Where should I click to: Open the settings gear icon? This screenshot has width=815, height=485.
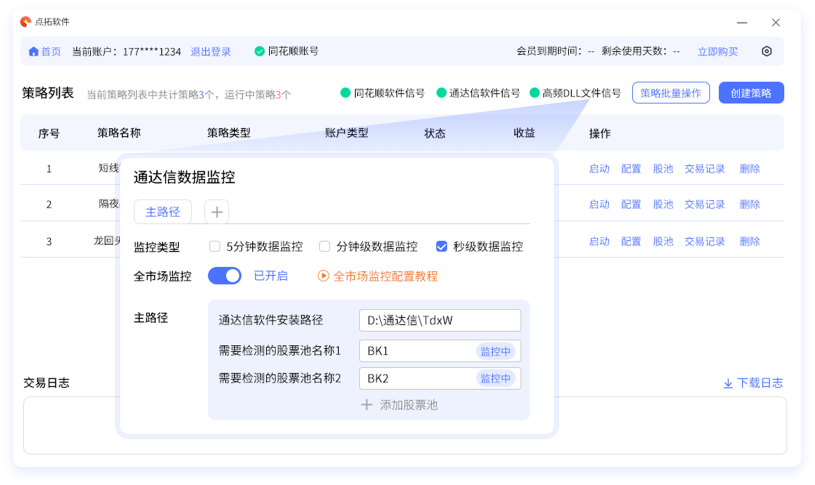point(766,51)
